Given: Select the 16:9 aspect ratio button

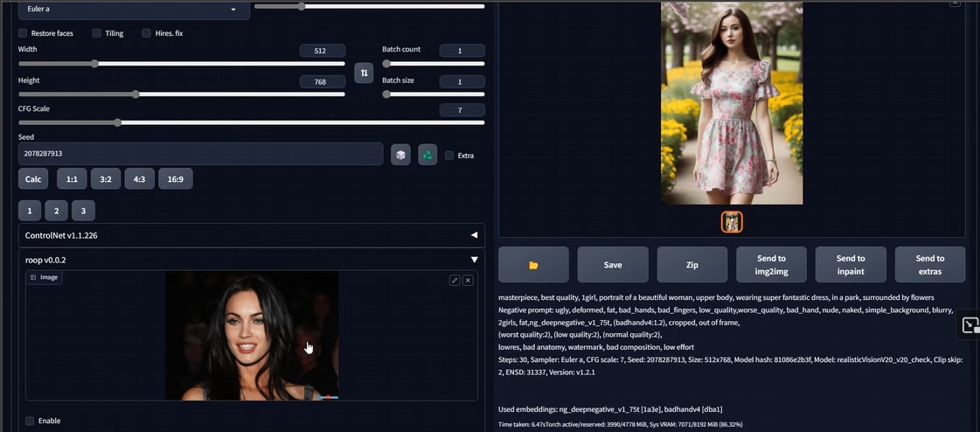Looking at the screenshot, I should click(x=175, y=178).
